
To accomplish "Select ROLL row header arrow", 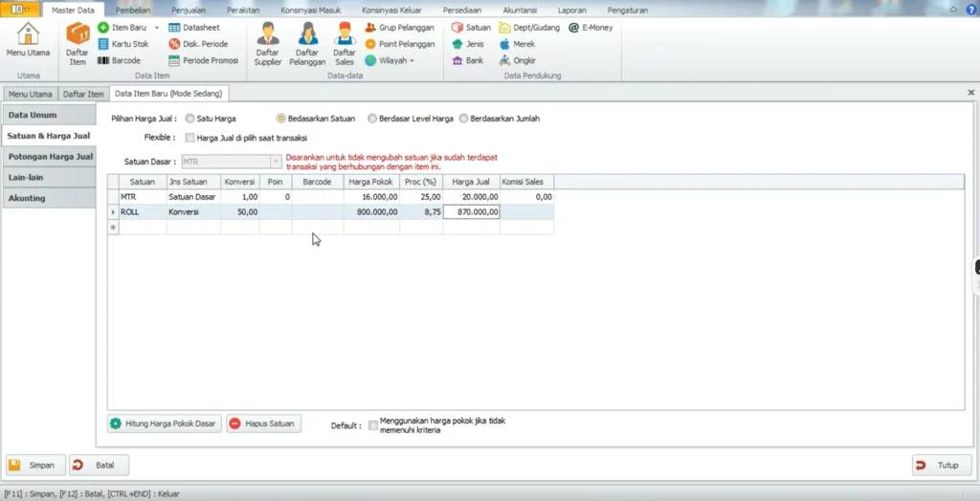I will tap(113, 212).
